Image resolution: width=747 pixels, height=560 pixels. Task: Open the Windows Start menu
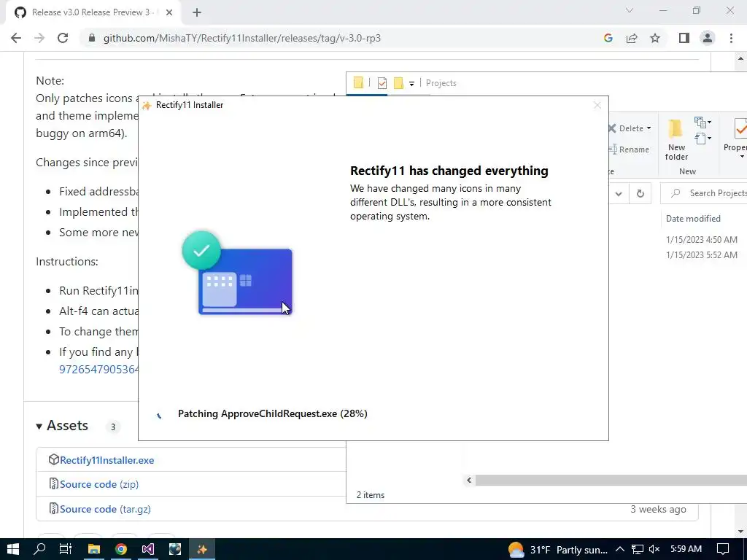click(x=13, y=549)
